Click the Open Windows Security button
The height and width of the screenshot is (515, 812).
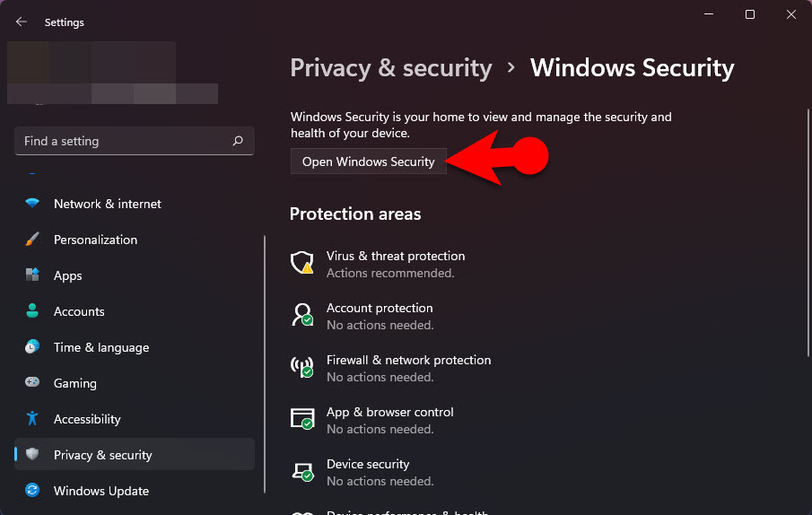click(368, 161)
